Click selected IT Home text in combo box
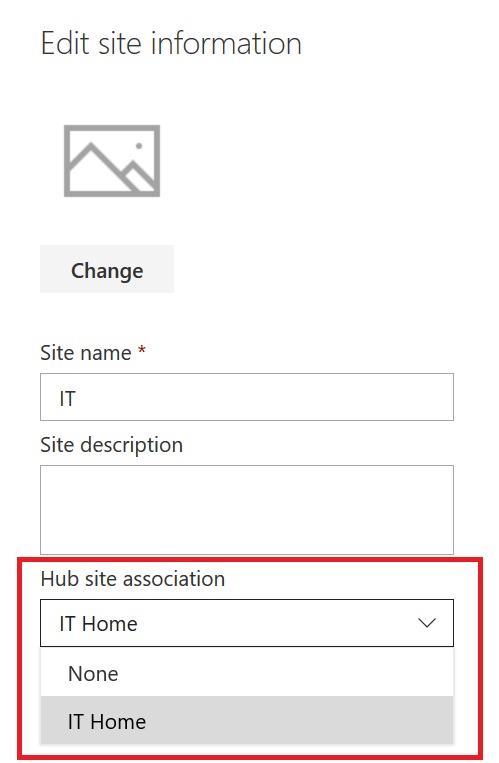 point(98,624)
